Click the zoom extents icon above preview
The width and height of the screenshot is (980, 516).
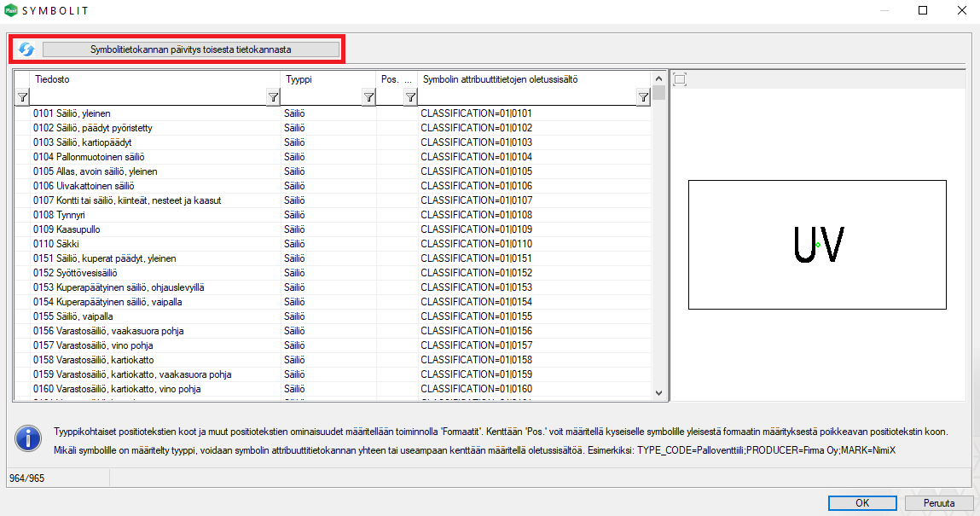click(680, 79)
